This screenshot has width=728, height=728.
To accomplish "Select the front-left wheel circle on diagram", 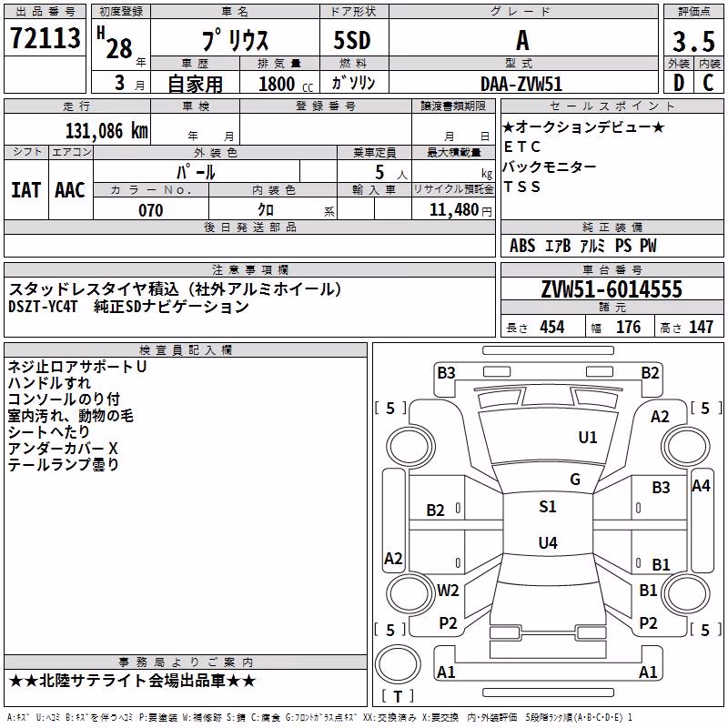I will [x=410, y=447].
